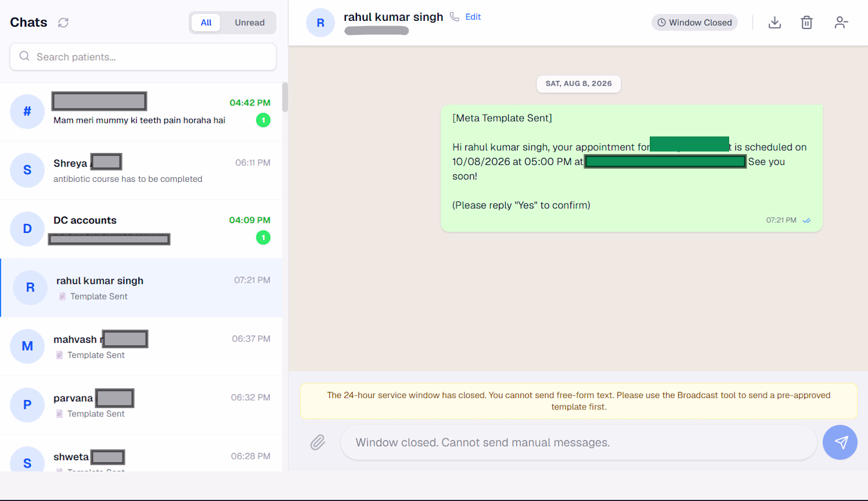Click the download chat icon
Image resolution: width=868 pixels, height=501 pixels.
[x=774, y=23]
